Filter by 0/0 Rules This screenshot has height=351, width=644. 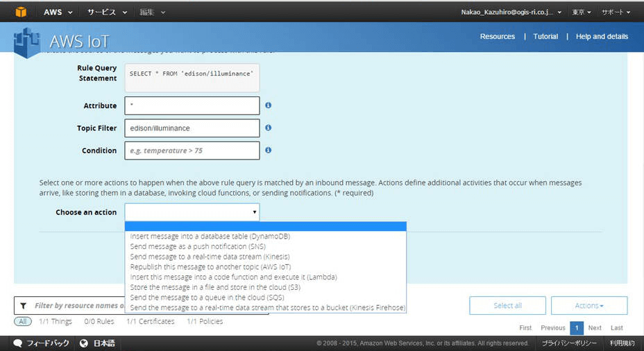pos(99,321)
